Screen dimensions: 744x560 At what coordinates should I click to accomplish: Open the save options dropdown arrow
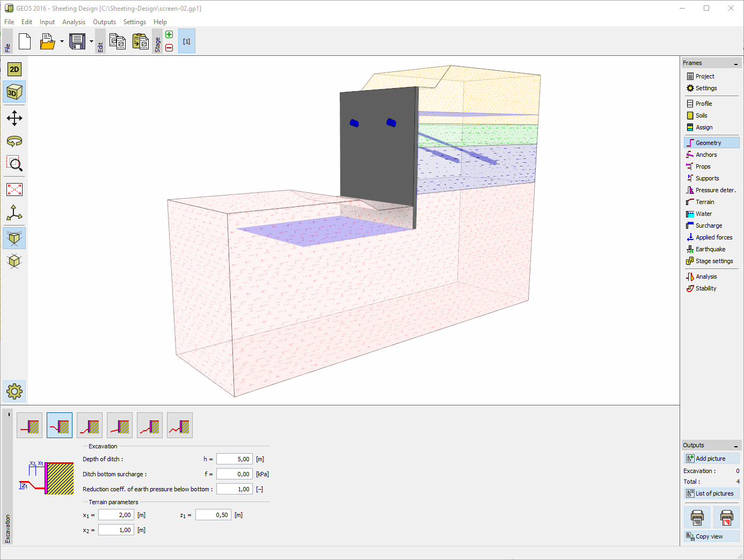tap(91, 41)
